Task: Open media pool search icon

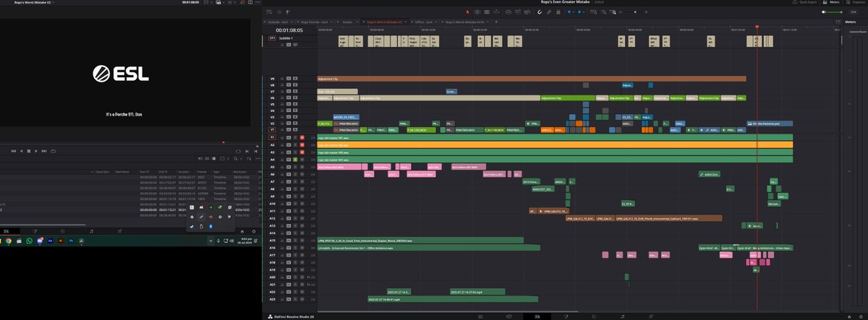Action: pos(236,159)
